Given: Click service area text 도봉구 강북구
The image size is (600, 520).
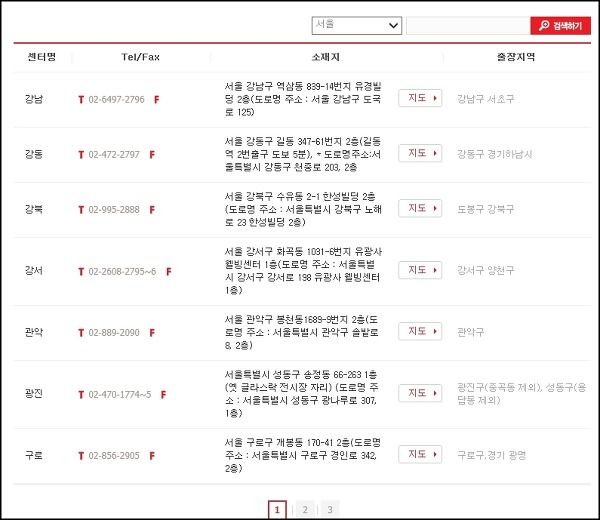Looking at the screenshot, I should pyautogui.click(x=486, y=209).
